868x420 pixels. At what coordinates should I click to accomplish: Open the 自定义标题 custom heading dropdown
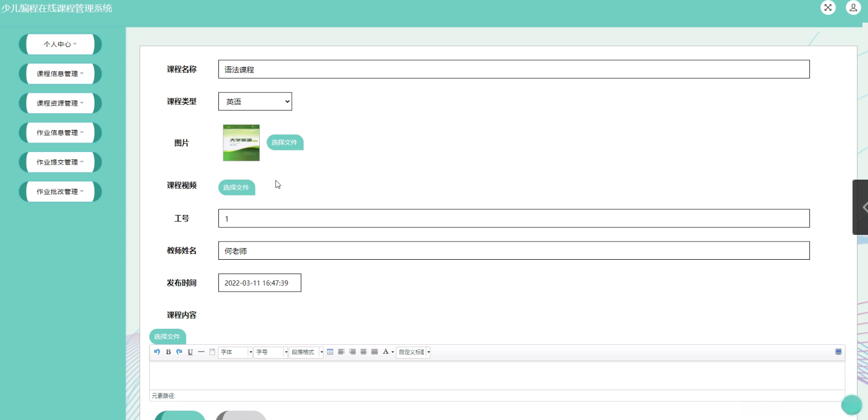pos(414,352)
